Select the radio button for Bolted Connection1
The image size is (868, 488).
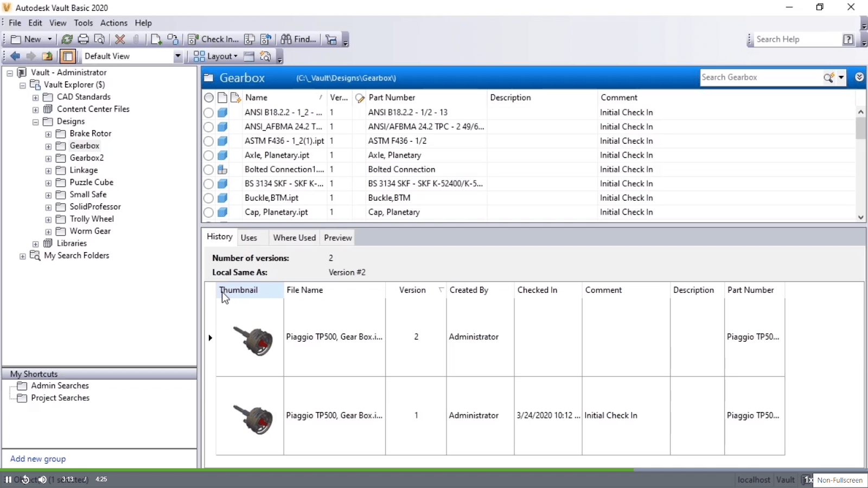tap(209, 169)
